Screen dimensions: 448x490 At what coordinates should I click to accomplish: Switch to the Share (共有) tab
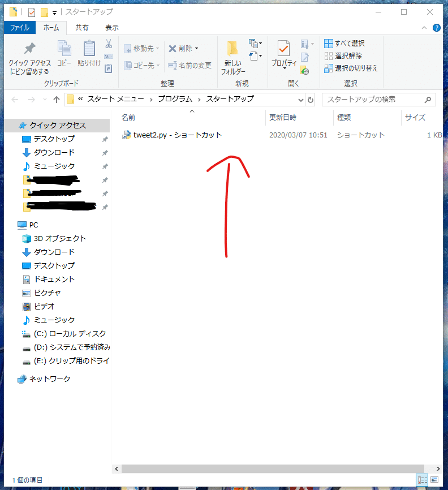coord(82,28)
